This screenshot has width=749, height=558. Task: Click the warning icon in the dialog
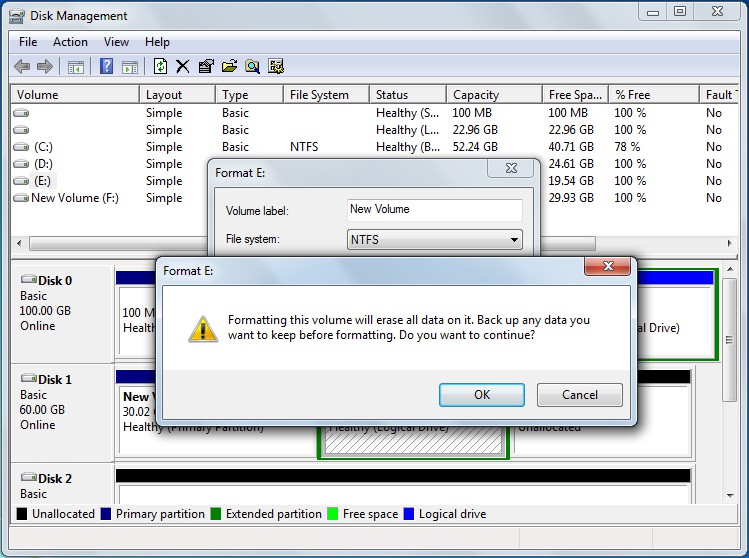[x=203, y=329]
